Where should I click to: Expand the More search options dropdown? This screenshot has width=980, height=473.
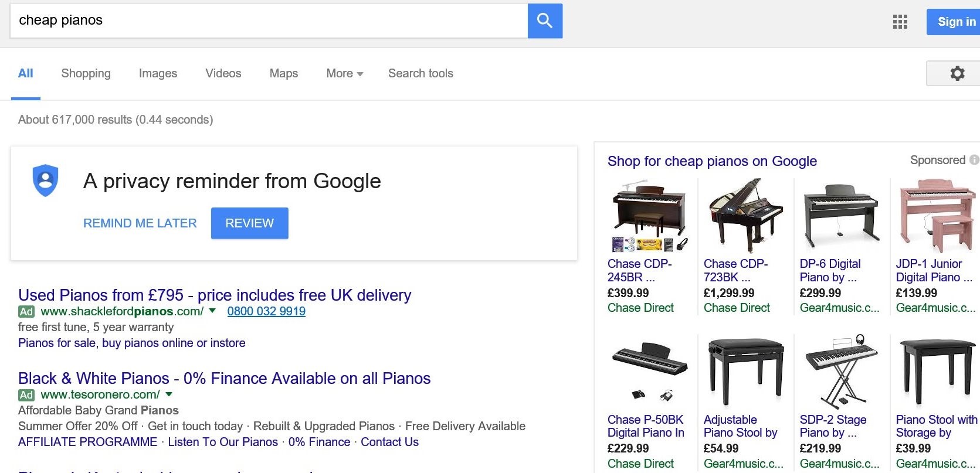click(x=345, y=73)
